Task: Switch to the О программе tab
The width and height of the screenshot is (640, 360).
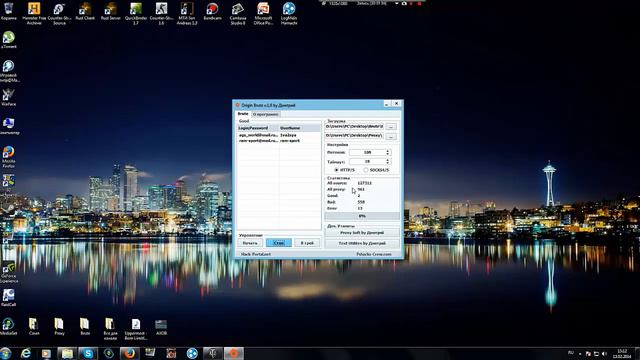Action: (265, 114)
